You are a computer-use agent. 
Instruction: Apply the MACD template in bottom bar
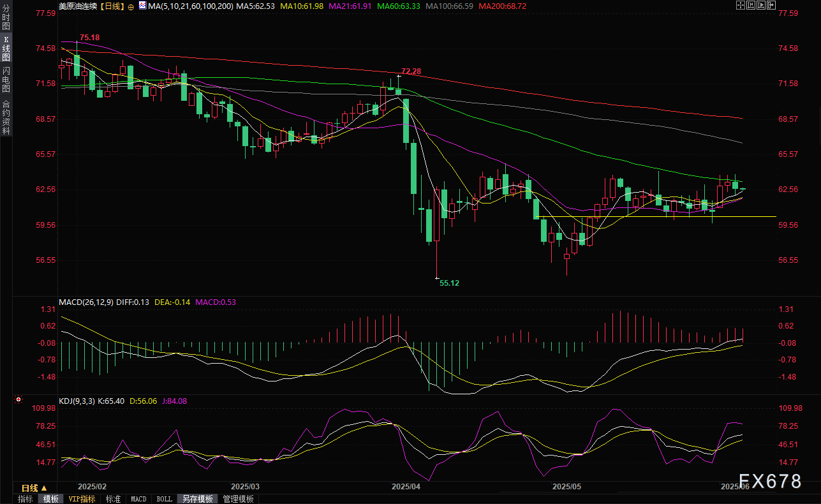[x=138, y=499]
